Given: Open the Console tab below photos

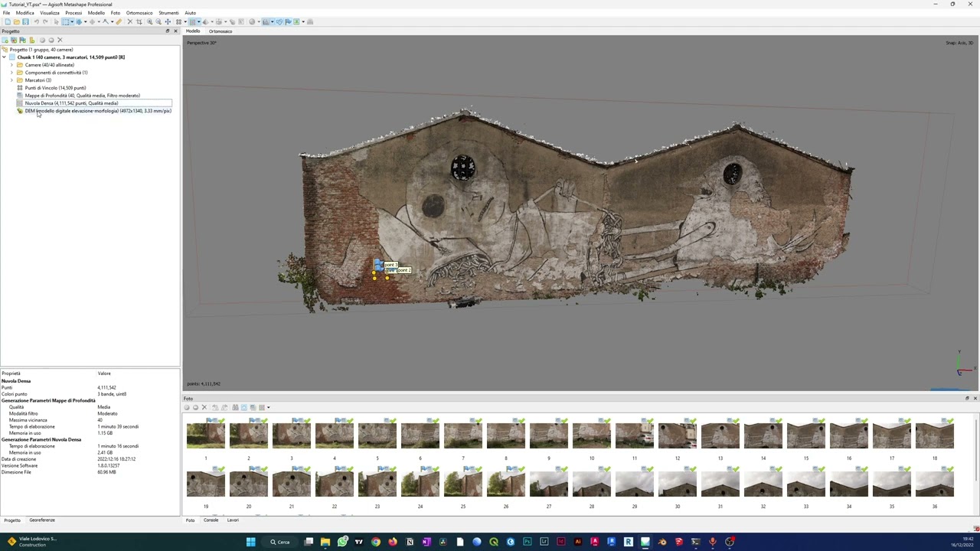Looking at the screenshot, I should tap(211, 520).
